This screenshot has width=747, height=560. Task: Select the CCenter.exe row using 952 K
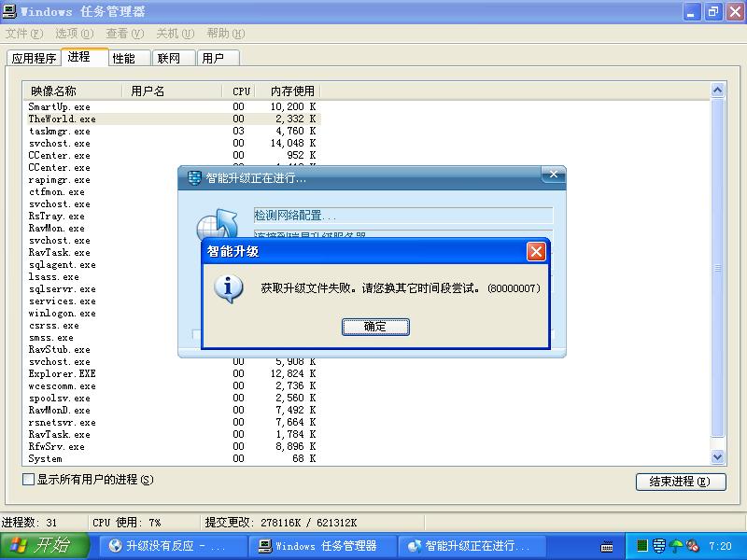(172, 155)
